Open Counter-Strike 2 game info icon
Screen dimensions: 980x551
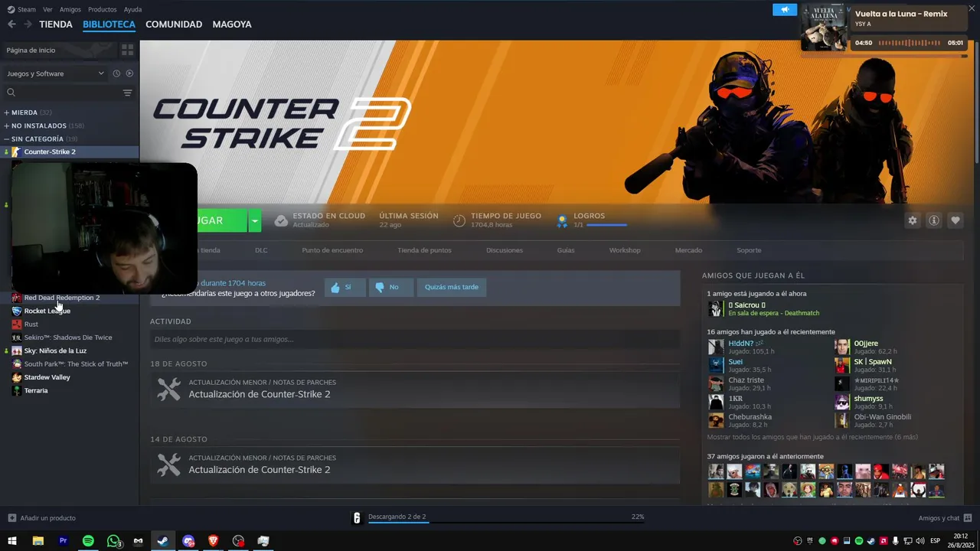click(x=934, y=220)
